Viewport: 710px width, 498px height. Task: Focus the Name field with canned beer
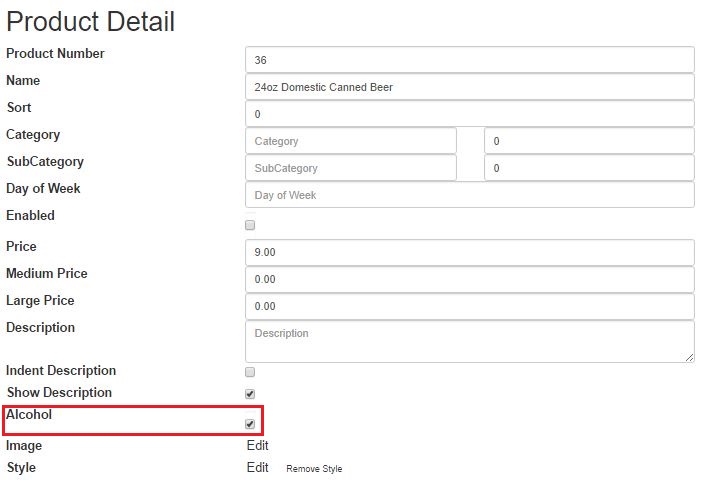click(x=470, y=87)
